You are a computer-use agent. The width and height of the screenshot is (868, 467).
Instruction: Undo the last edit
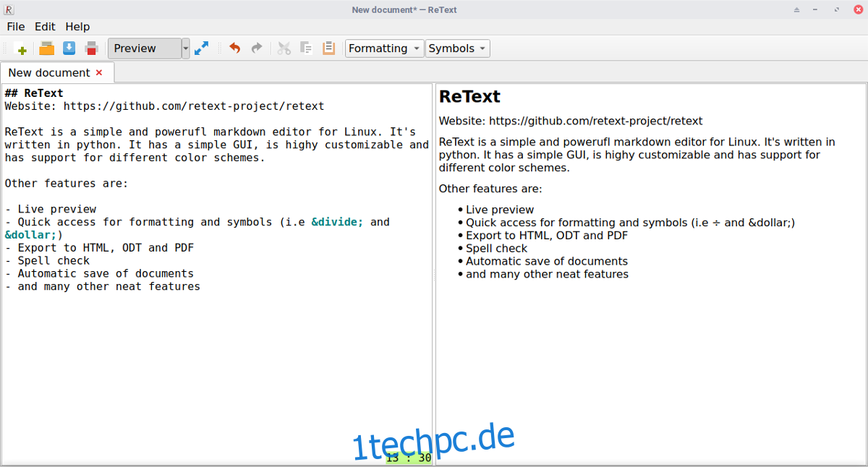coord(234,48)
